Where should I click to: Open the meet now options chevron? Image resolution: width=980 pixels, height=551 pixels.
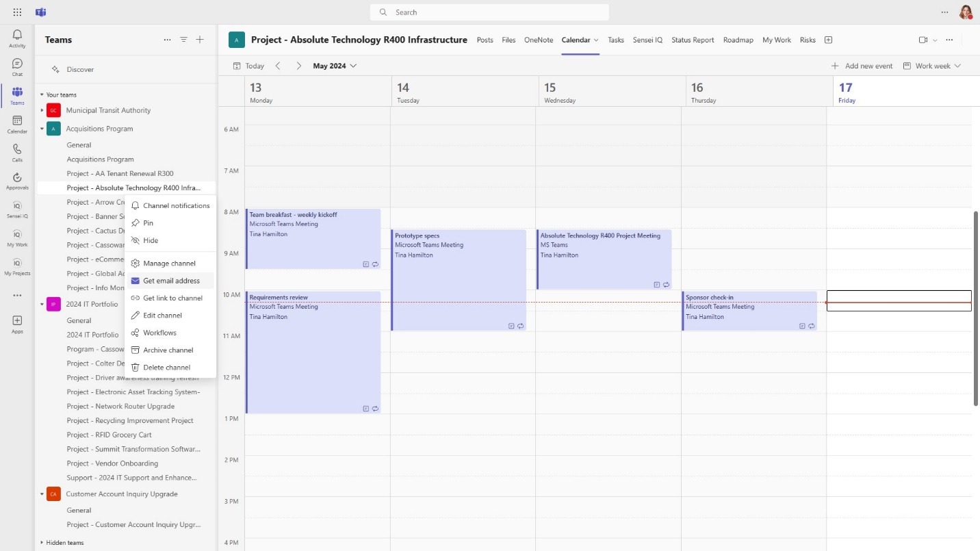pyautogui.click(x=935, y=40)
